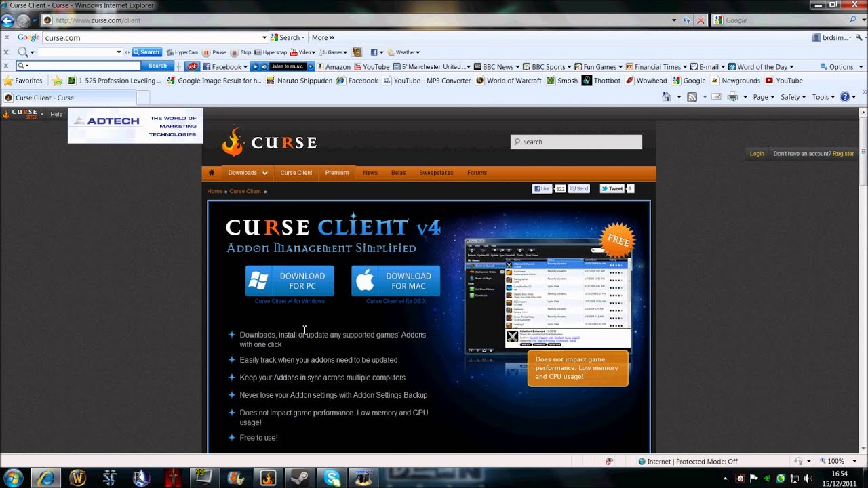Click the RSS feeds icon

pos(692,97)
